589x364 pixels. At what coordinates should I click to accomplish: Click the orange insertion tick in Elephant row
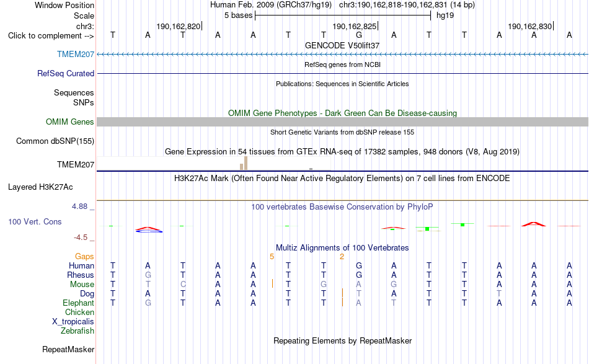[342, 302]
